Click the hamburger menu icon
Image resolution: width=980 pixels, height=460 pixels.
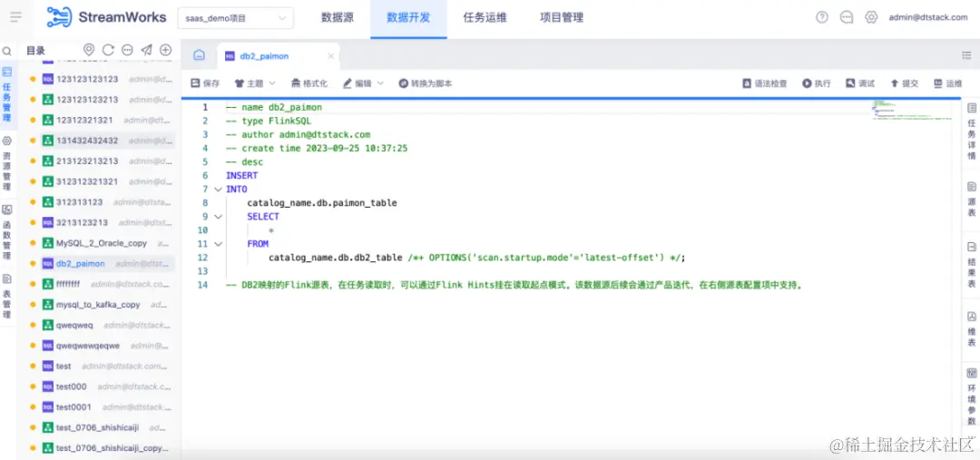click(x=15, y=17)
